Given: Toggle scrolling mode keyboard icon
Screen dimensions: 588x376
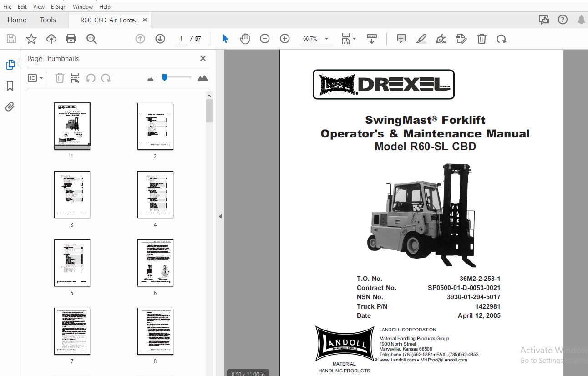Looking at the screenshot, I should click(372, 39).
